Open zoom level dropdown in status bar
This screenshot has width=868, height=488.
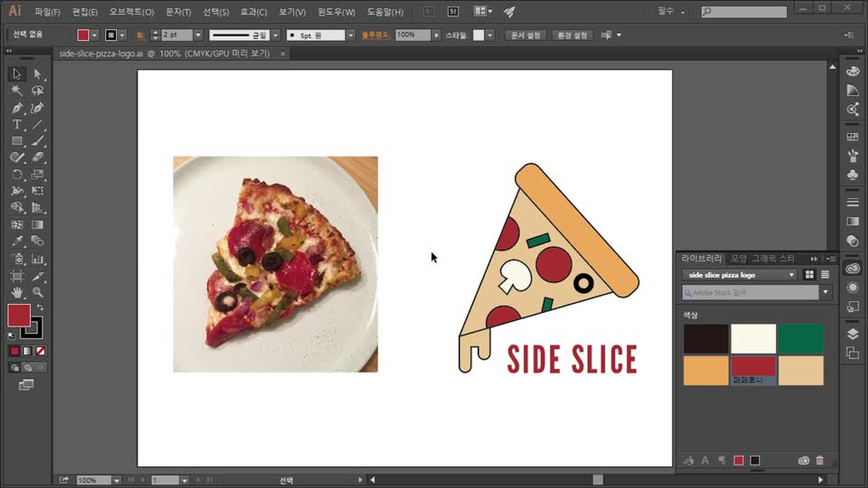117,480
